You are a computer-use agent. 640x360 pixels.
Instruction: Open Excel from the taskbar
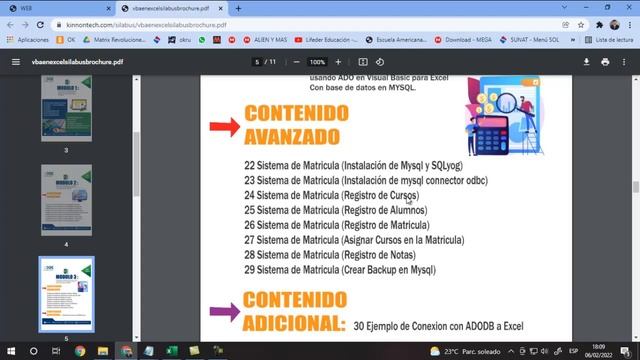point(171,351)
